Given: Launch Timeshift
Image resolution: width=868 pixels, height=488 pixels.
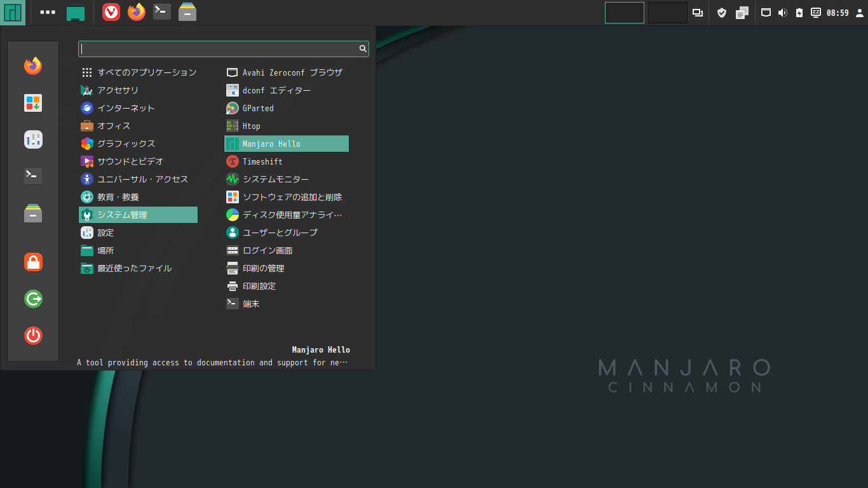Looking at the screenshot, I should point(287,161).
